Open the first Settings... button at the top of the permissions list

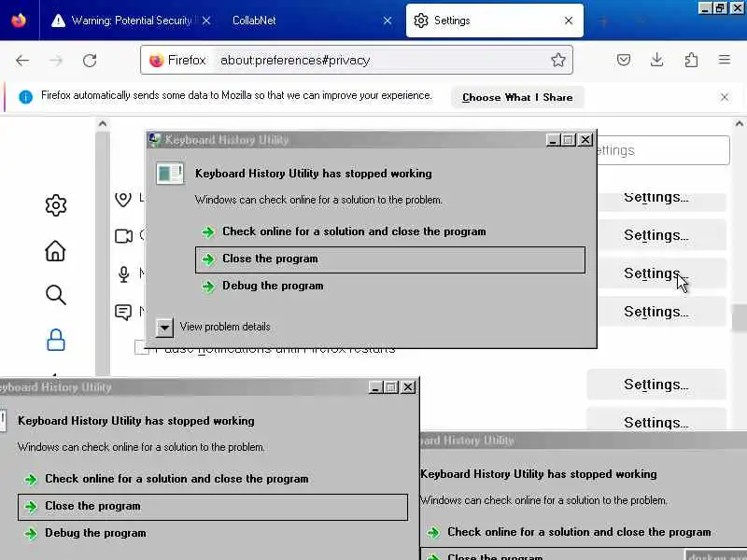656,199
